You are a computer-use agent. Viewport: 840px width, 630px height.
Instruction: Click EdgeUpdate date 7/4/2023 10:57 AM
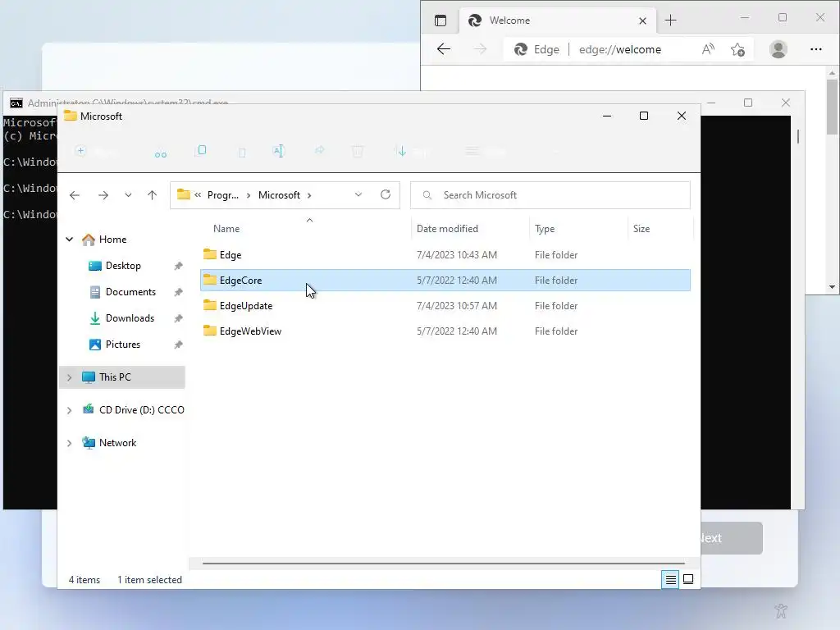tap(457, 306)
